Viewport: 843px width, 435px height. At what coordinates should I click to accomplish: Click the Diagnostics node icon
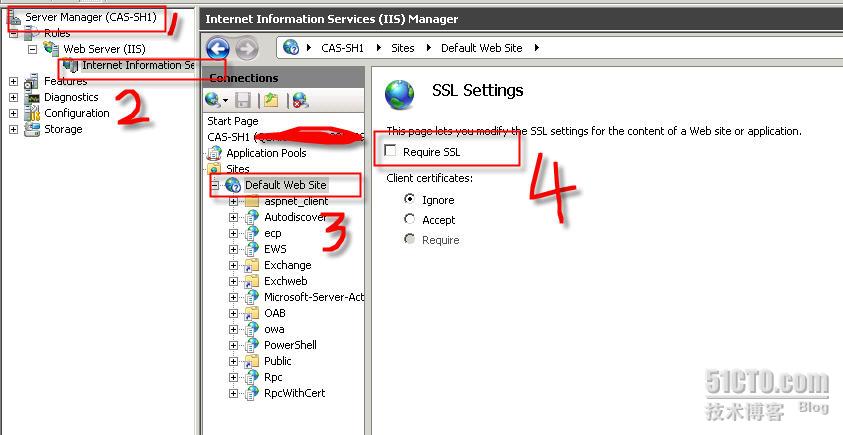click(32, 97)
